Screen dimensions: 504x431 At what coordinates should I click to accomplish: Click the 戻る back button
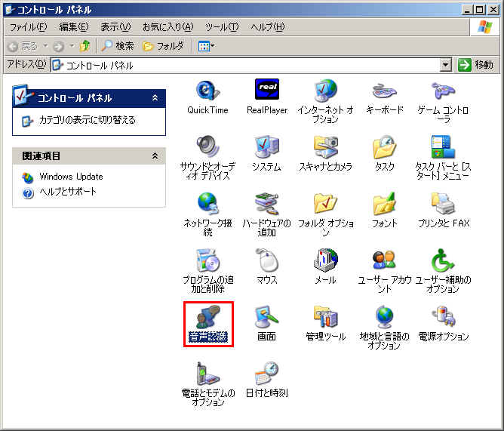[23, 47]
